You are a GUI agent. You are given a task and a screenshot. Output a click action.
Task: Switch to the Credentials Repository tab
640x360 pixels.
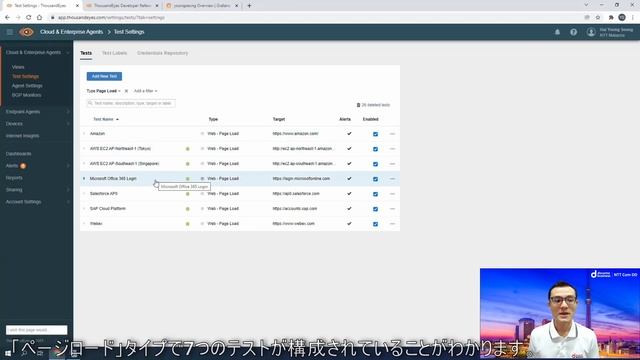tap(162, 53)
